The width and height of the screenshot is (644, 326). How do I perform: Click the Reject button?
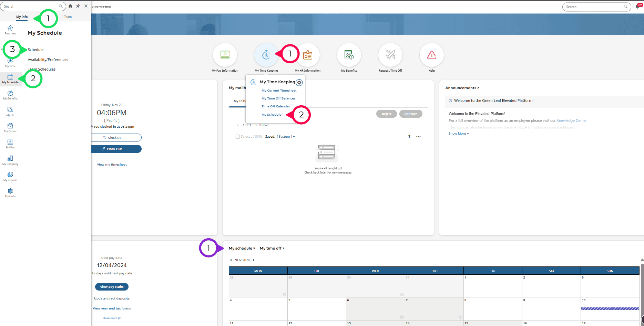(387, 114)
